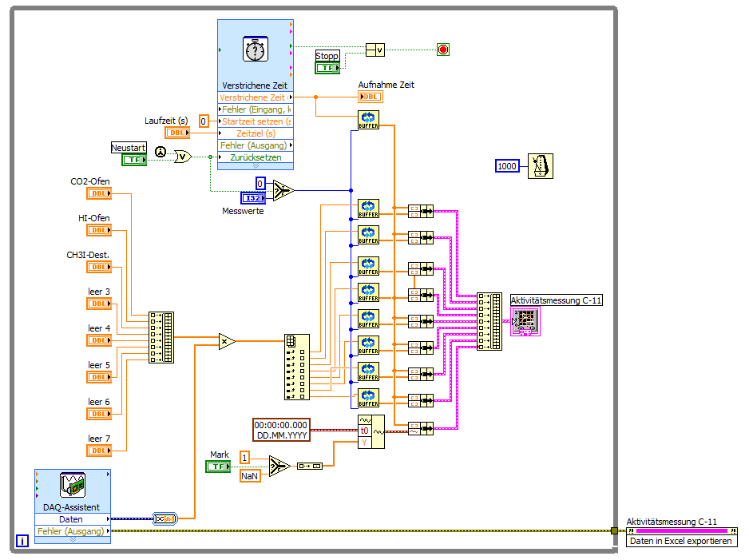Click the build array node feeding the graph
Viewport: 749px width, 560px height.
(489, 322)
